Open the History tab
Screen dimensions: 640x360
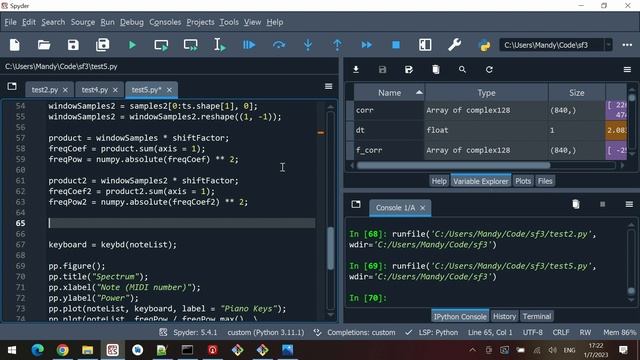(x=504, y=316)
